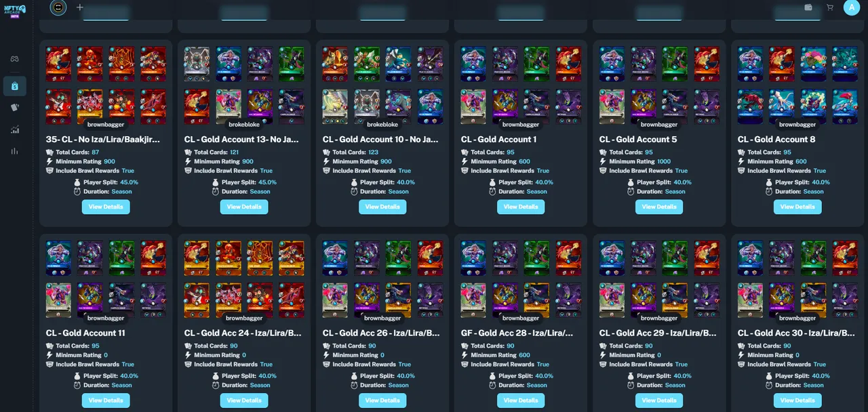Open the shopping cart icon

[830, 7]
